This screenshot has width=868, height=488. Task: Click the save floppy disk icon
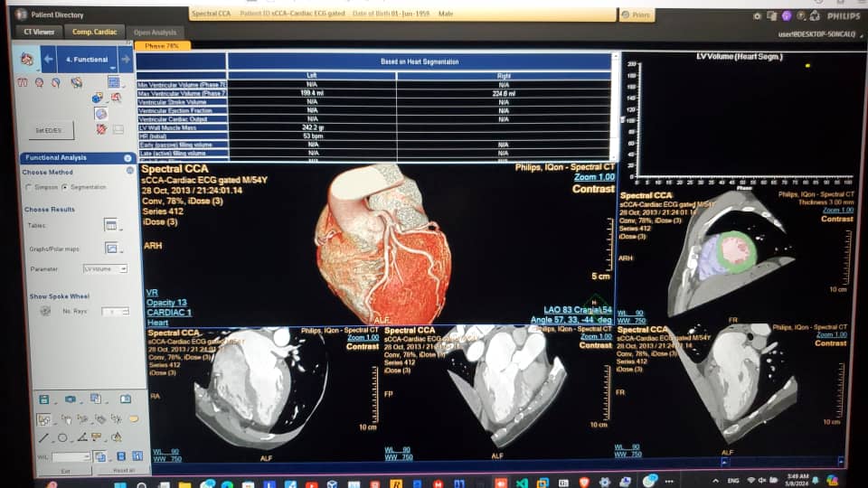[x=43, y=399]
